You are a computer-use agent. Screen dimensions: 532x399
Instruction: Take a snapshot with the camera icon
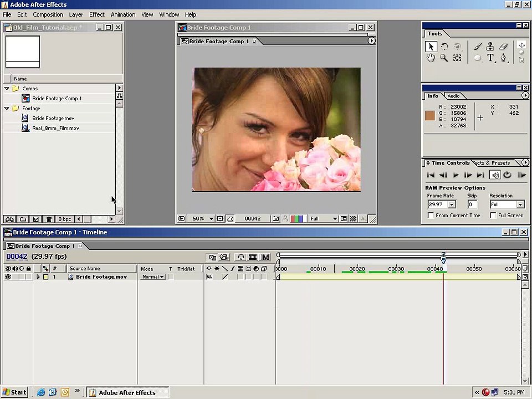pyautogui.click(x=275, y=219)
